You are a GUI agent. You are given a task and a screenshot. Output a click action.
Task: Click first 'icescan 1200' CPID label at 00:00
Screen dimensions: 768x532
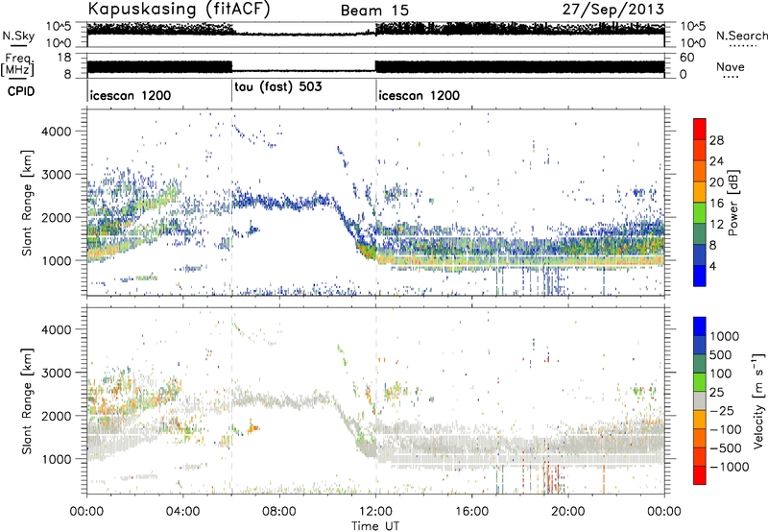[131, 95]
